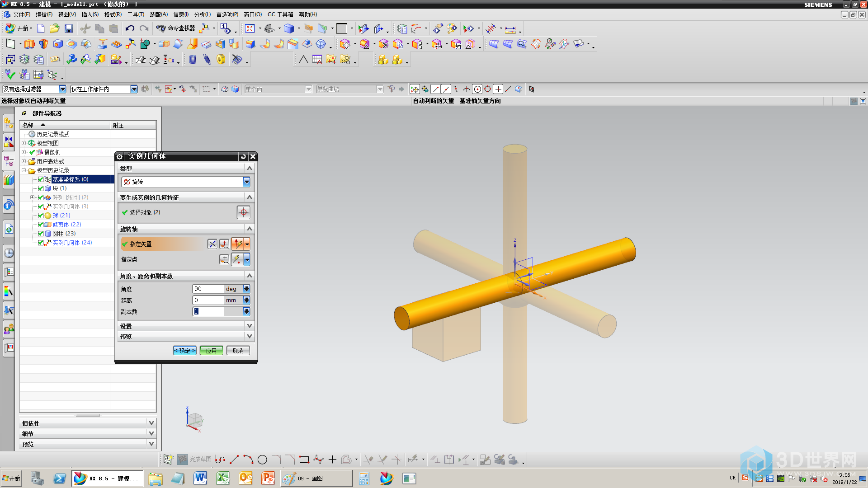The image size is (868, 488).
Task: Toggle checkbox for 实例几何体 (24)
Action: point(41,243)
